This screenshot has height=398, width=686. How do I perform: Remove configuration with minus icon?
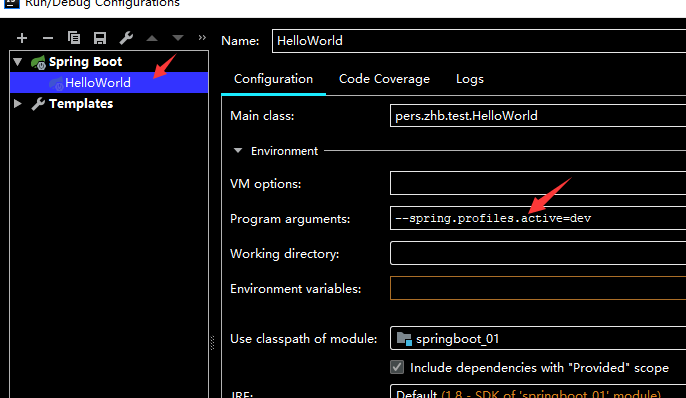tap(48, 38)
